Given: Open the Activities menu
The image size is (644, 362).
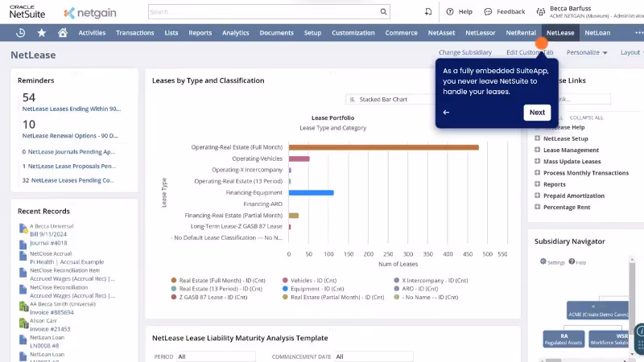Looking at the screenshot, I should pyautogui.click(x=92, y=33).
